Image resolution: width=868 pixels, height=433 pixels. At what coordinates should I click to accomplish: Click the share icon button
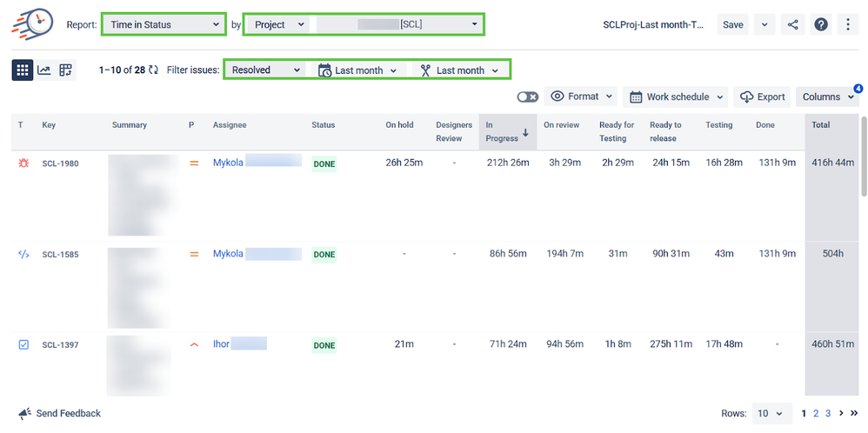click(x=792, y=24)
